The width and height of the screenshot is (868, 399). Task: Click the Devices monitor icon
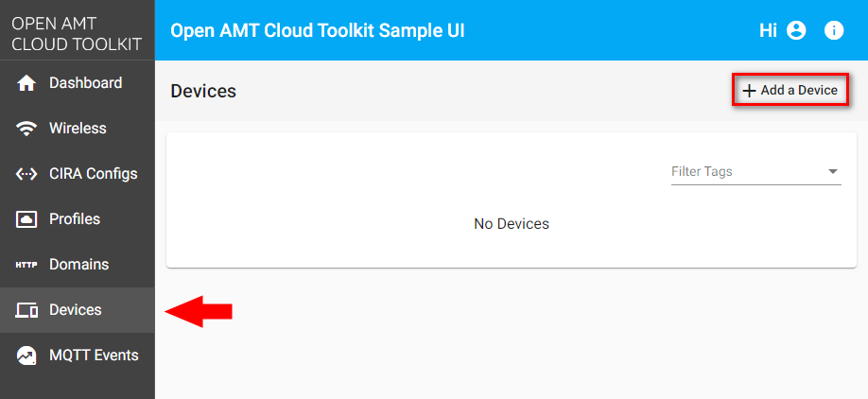[27, 310]
